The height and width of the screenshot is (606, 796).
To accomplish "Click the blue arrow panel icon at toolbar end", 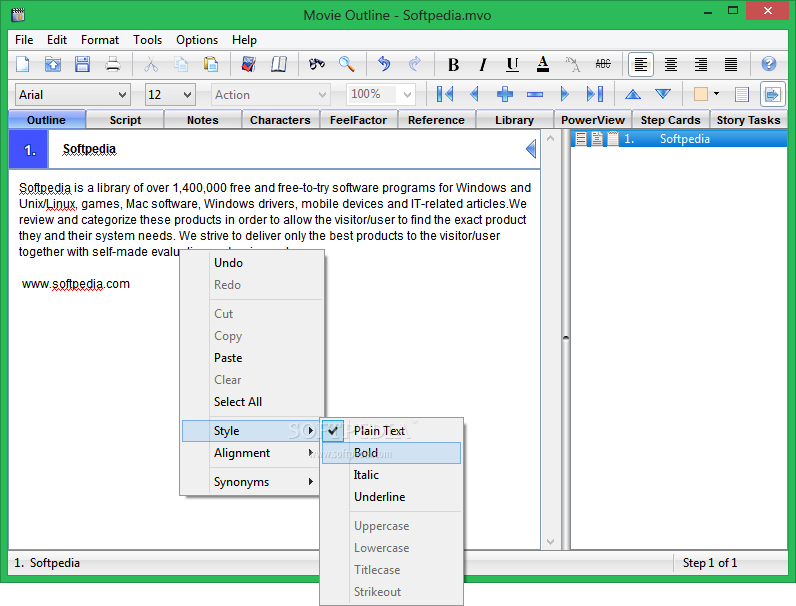I will [772, 94].
